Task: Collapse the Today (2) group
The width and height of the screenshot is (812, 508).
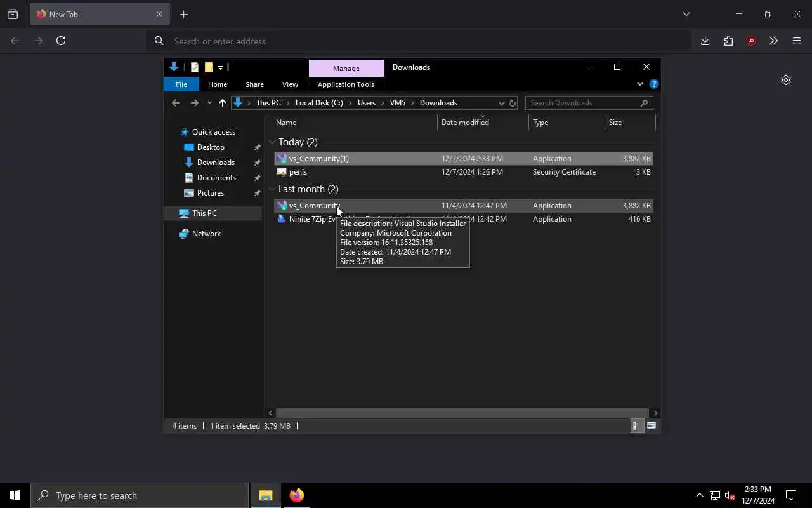Action: 272,142
